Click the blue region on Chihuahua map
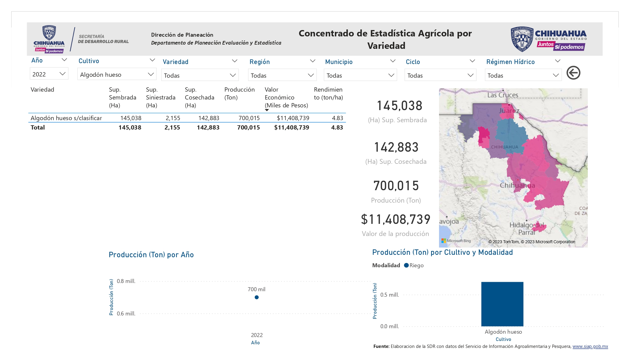This screenshot has height=364, width=630. [x=511, y=136]
